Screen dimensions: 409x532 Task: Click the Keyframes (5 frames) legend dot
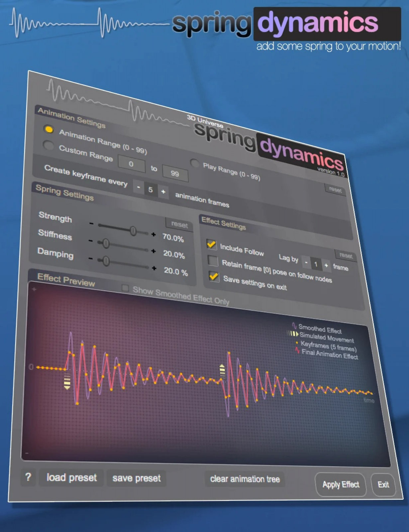297,342
